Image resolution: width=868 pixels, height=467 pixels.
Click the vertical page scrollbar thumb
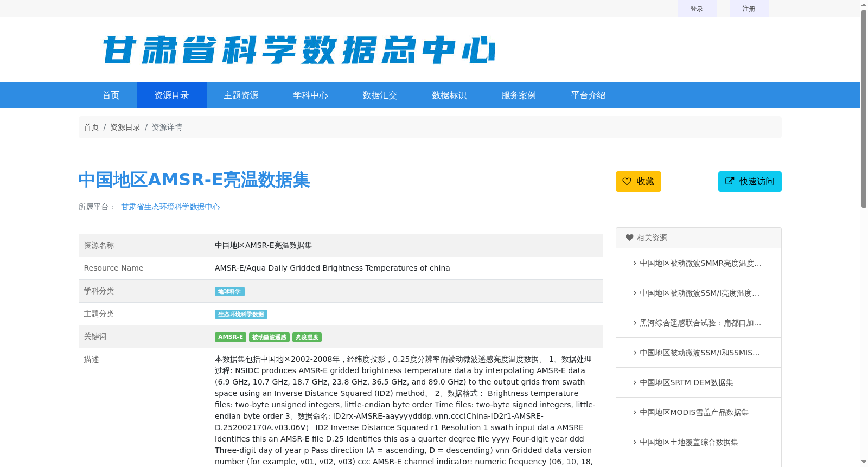click(x=864, y=108)
